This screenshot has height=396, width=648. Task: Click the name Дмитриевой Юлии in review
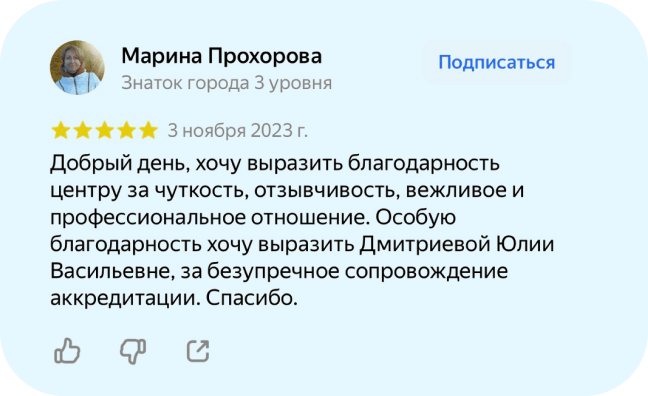tap(457, 244)
